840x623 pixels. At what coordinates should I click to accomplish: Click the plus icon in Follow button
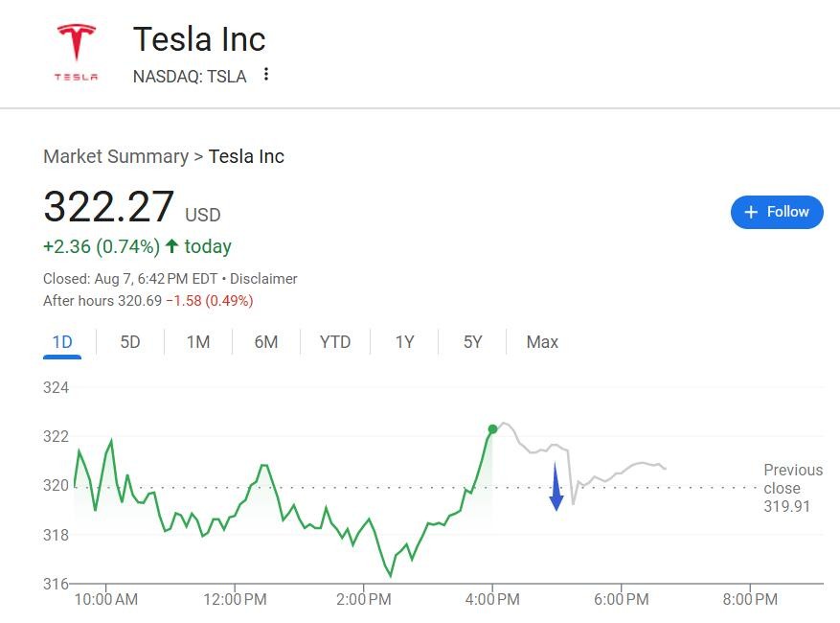click(751, 212)
